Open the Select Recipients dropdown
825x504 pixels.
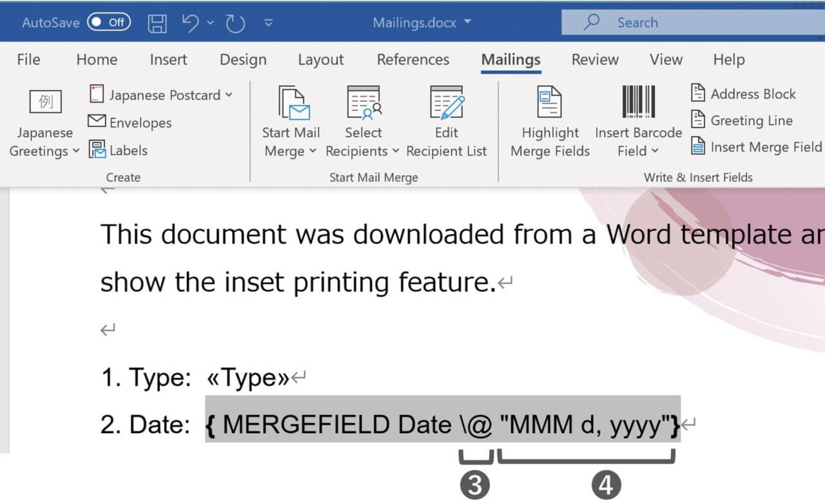click(363, 122)
